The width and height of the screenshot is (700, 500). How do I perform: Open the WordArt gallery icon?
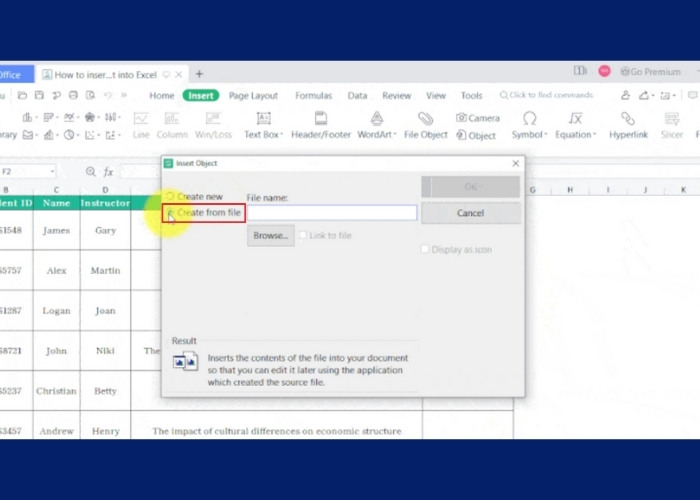[376, 118]
